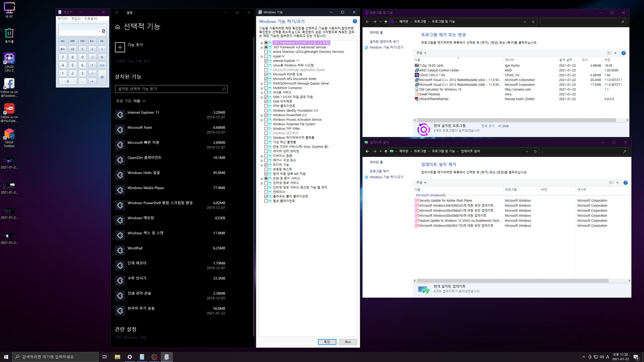This screenshot has width=644, height=362.
Task: Open the Ghost Toolbox desktop icon
Action: point(9,138)
